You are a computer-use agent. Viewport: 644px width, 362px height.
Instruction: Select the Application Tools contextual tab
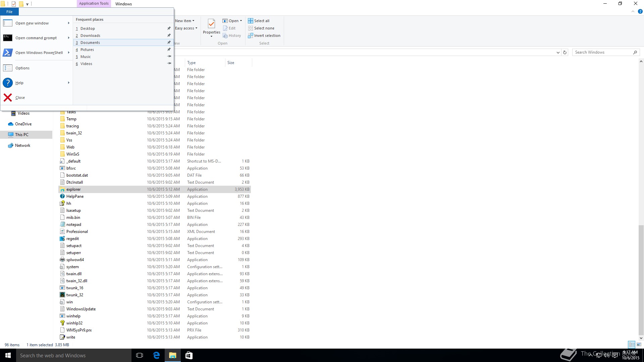point(94,4)
